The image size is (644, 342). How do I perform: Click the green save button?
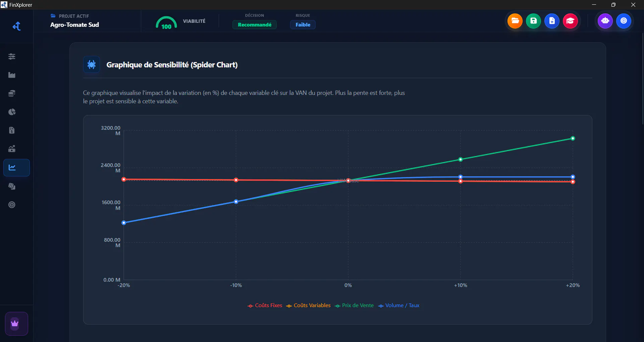pyautogui.click(x=533, y=21)
